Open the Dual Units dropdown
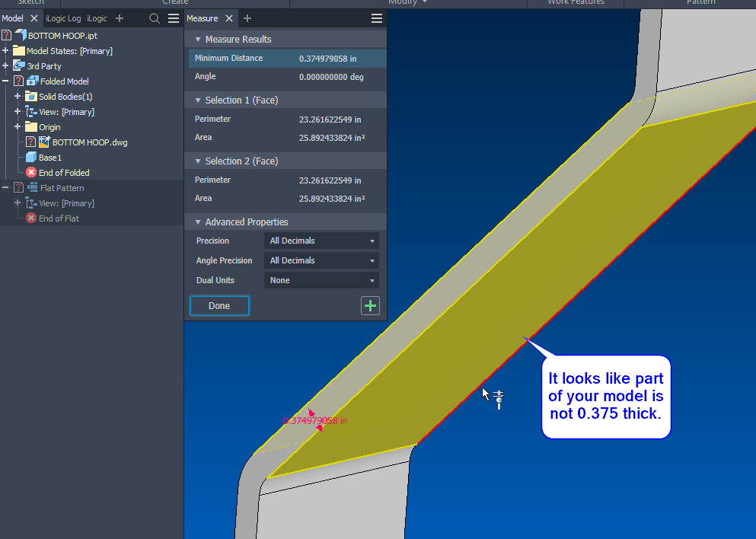 [321, 279]
